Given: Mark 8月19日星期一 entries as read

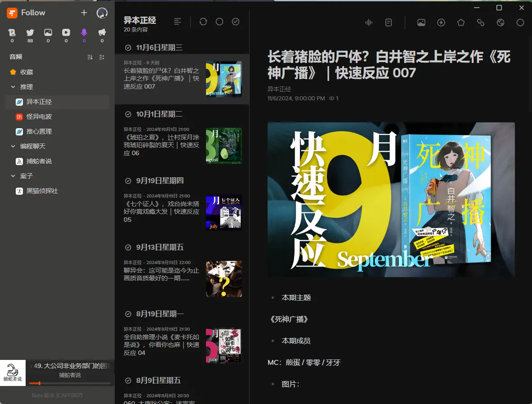Looking at the screenshot, I should click(x=128, y=314).
